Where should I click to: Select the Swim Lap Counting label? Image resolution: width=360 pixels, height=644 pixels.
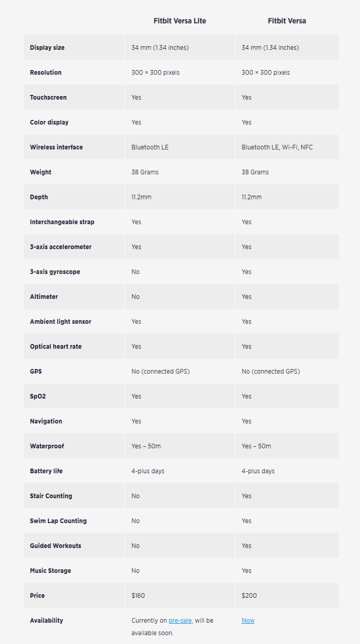[58, 521]
